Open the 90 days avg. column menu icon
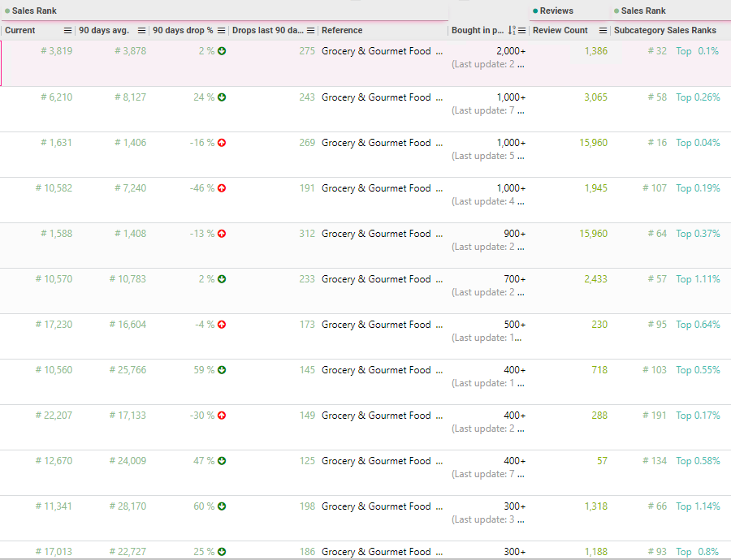This screenshot has width=731, height=560. [142, 31]
